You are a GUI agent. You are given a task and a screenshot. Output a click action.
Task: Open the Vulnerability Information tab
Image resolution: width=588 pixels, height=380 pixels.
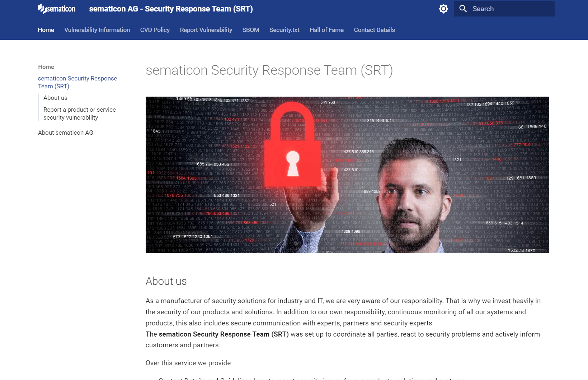[x=97, y=30]
